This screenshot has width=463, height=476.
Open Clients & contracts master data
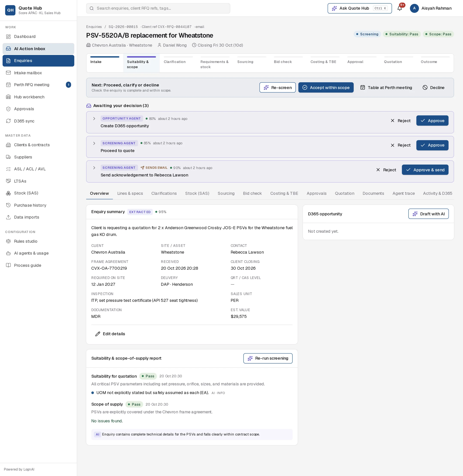click(x=38, y=145)
